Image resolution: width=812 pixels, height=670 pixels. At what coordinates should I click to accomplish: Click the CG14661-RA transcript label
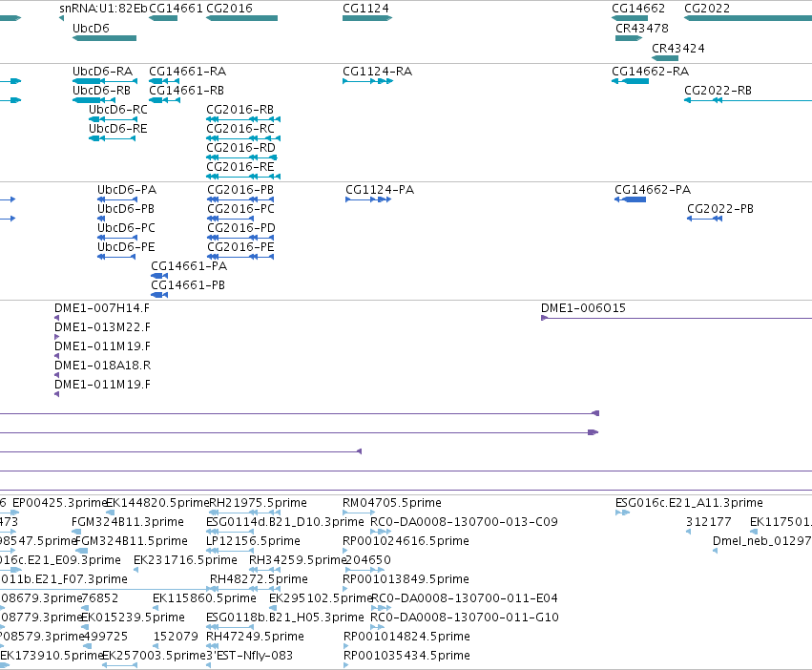pos(187,71)
